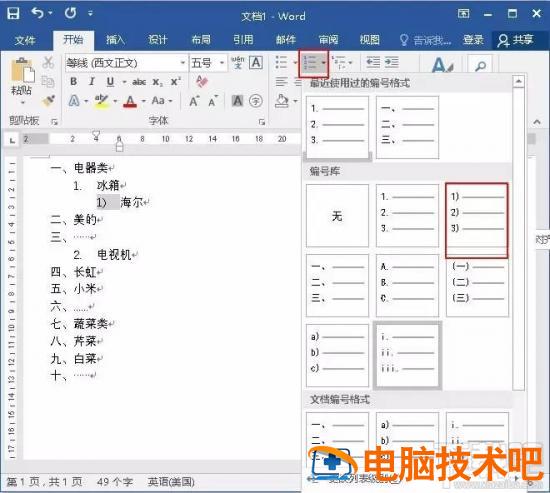Cut selection with the scissors icon
Screen dimensions: 550x493
coord(48,63)
